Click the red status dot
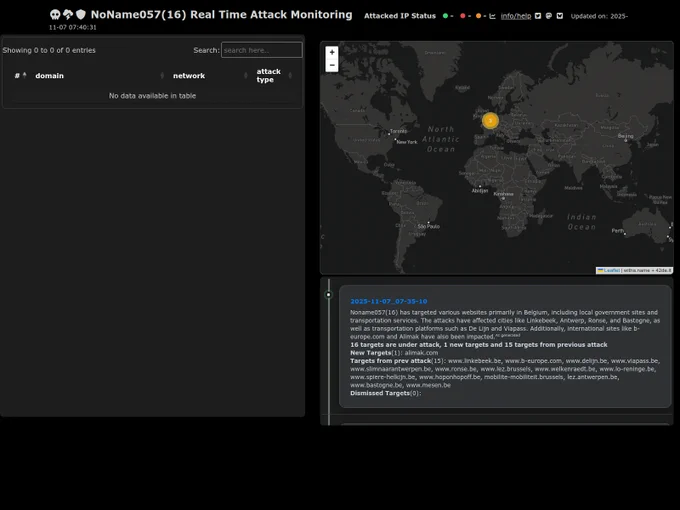The image size is (680, 510). (463, 16)
